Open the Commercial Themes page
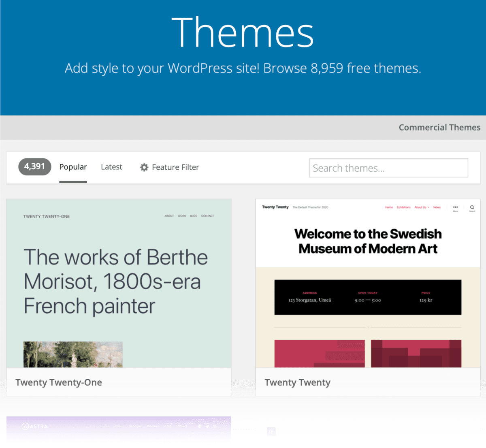 click(x=439, y=127)
